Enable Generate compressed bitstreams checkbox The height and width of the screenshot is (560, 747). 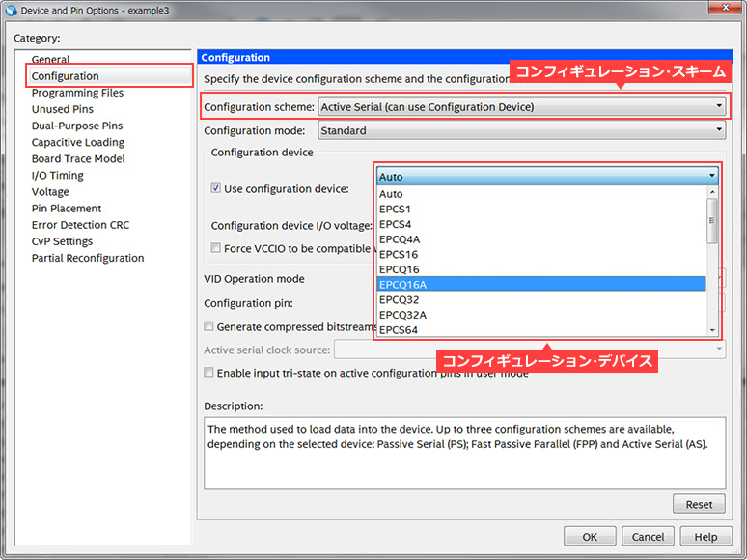click(208, 326)
